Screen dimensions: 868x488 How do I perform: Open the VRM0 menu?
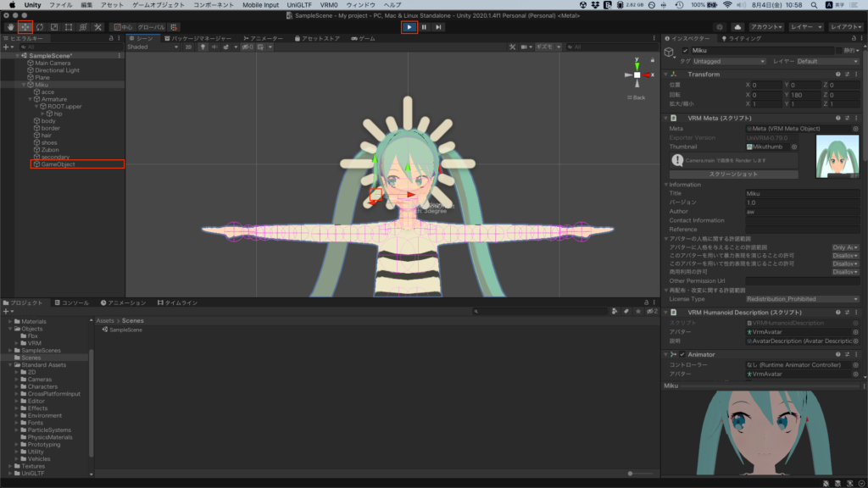coord(329,5)
